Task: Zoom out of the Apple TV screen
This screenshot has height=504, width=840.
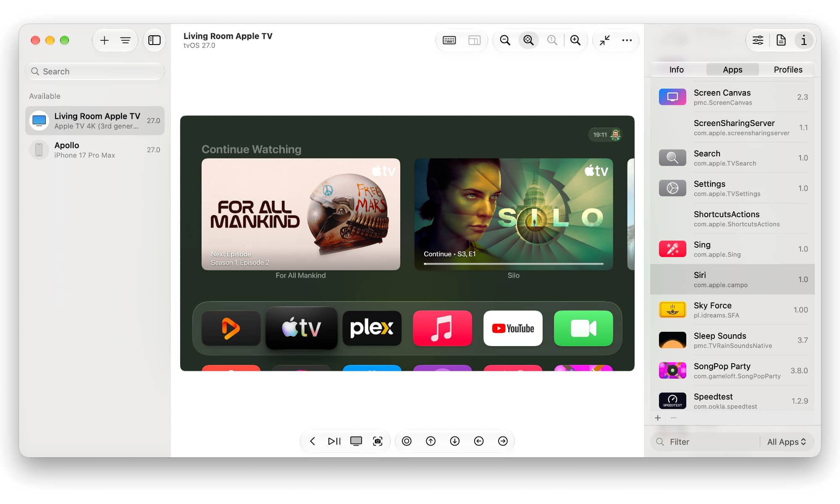Action: pos(505,40)
